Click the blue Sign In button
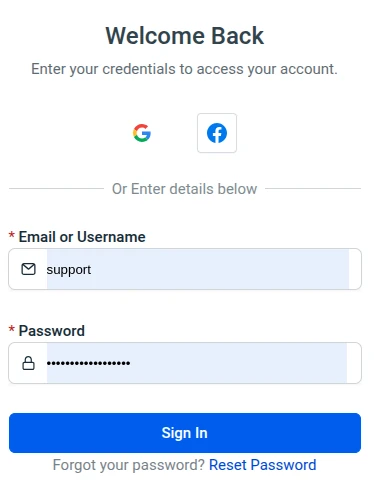This screenshot has height=481, width=374. click(x=185, y=433)
